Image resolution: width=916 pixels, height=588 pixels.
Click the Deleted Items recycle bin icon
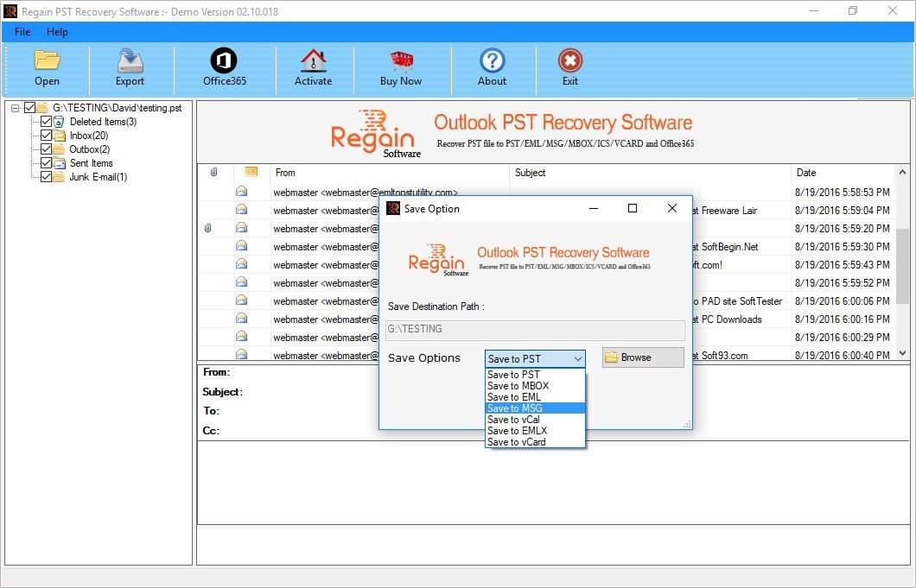pos(59,122)
